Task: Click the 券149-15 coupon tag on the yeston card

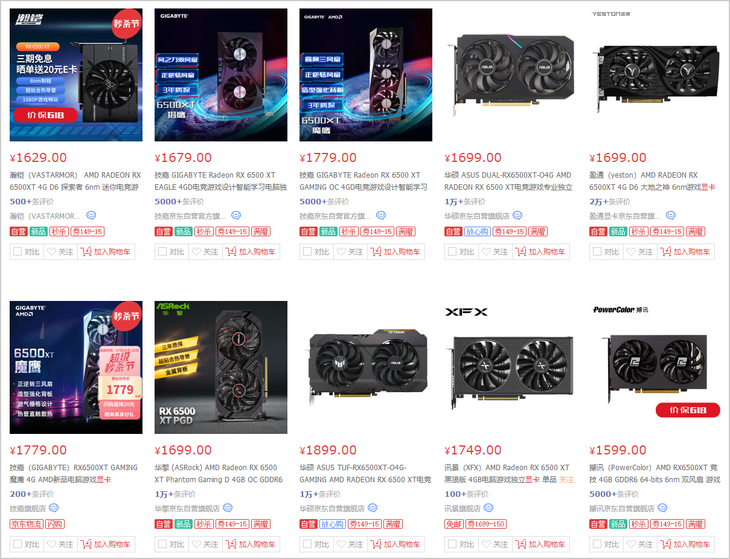Action: click(x=667, y=231)
